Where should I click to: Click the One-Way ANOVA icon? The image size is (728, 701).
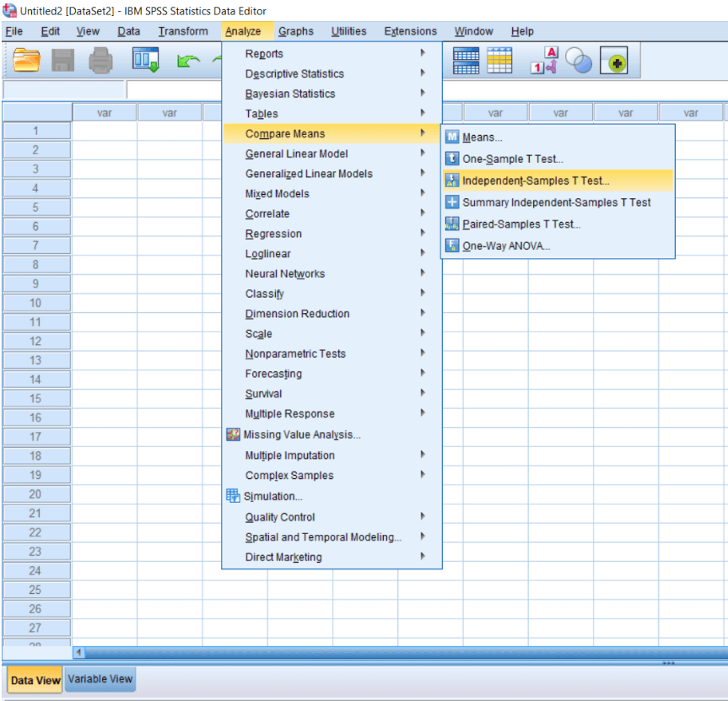click(x=452, y=245)
